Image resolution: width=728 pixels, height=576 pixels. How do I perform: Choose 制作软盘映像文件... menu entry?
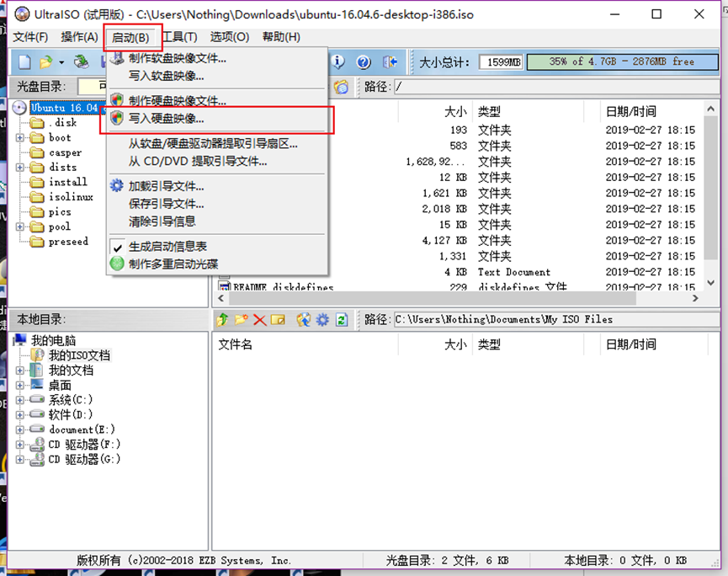click(x=217, y=59)
